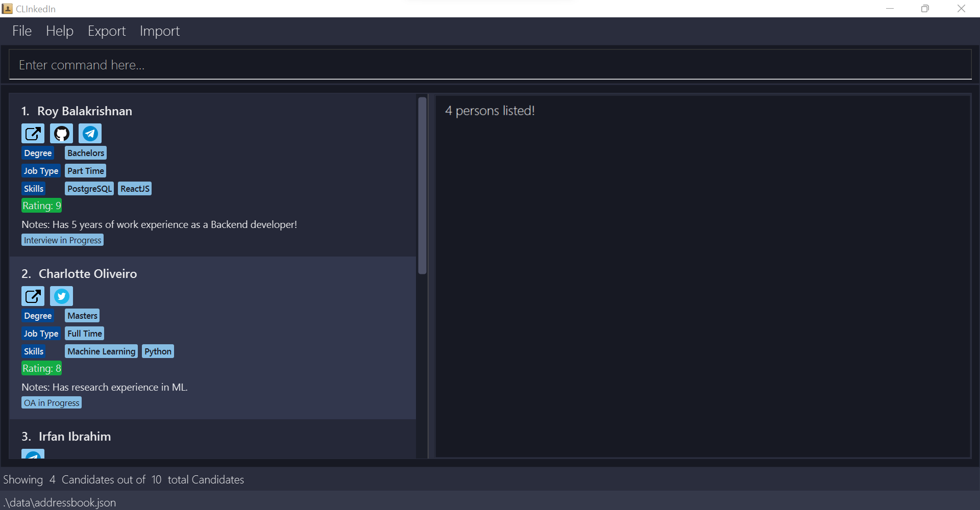Click Charlotte's notes about ML research
Image resolution: width=980 pixels, height=510 pixels.
(105, 387)
